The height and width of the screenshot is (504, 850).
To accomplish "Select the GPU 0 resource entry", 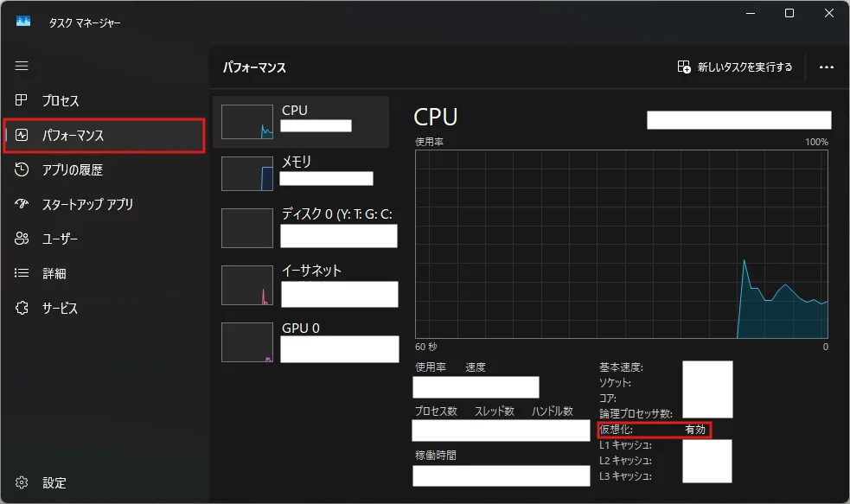I will click(305, 342).
